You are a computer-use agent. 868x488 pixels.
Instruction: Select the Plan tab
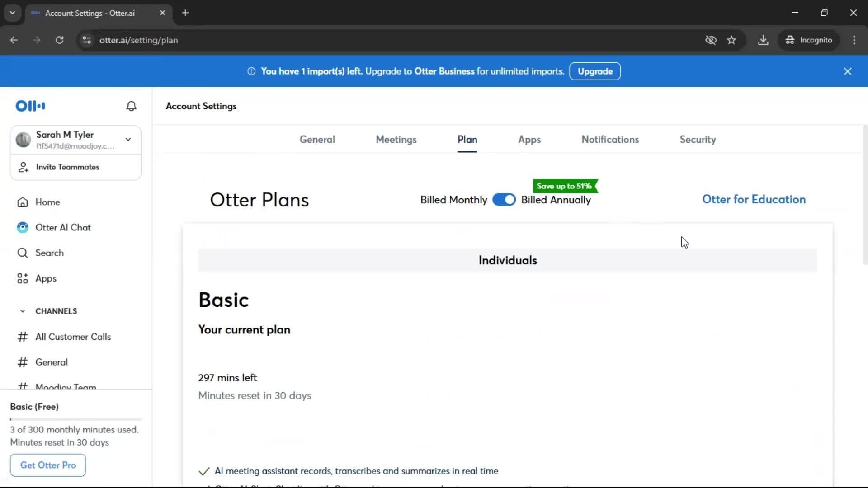[467, 140]
